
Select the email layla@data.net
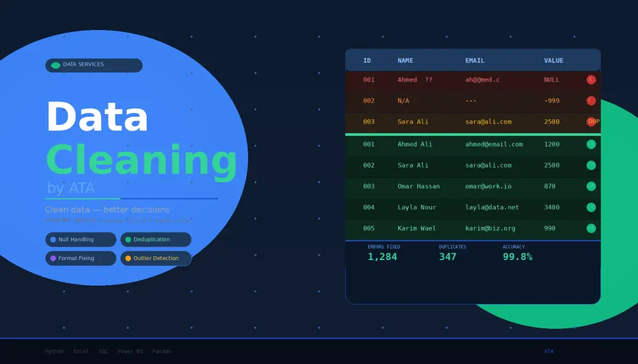pos(492,207)
